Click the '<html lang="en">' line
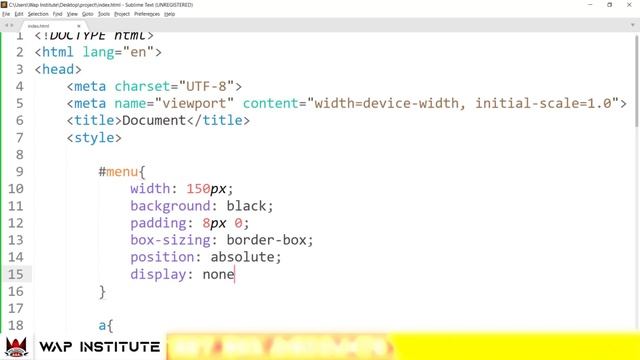640x360 pixels. pyautogui.click(x=98, y=52)
